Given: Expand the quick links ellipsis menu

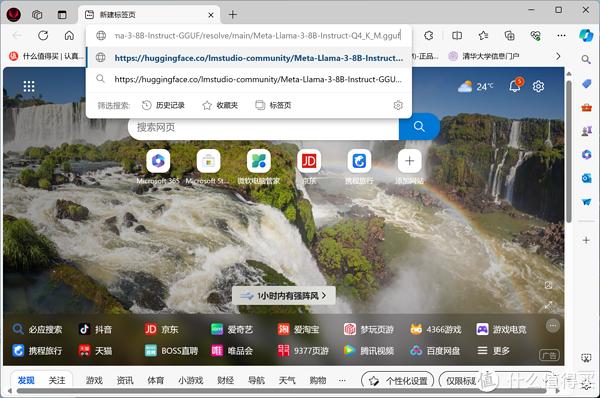Looking at the screenshot, I should pyautogui.click(x=553, y=326).
